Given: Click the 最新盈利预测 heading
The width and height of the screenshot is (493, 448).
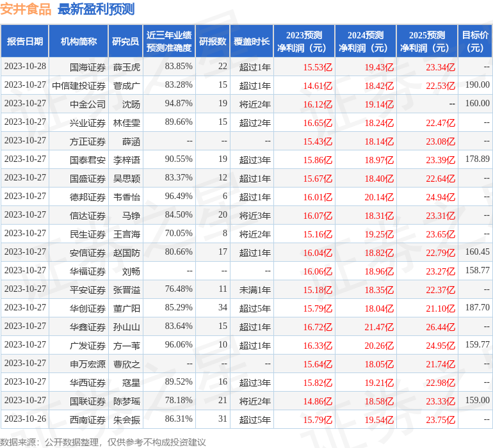Looking at the screenshot, I should pos(96,9).
